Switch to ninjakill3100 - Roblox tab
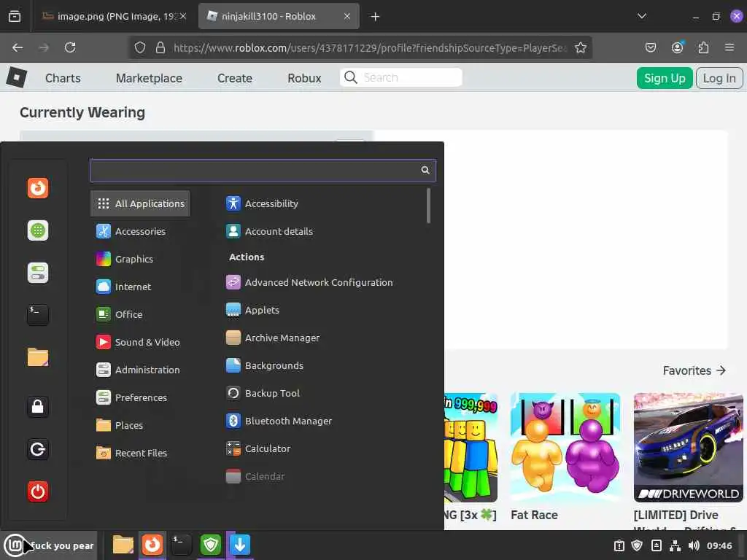Screen dimensions: 747x560 click(x=279, y=16)
